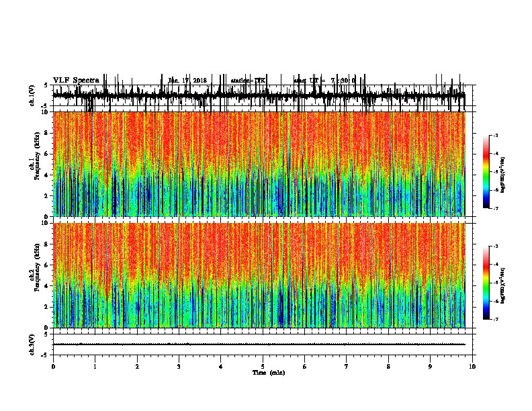Screen dimensions: 532x411
Task: Click the "2" kHz tick on ch.1 frequency axis
Action: [x=47, y=196]
